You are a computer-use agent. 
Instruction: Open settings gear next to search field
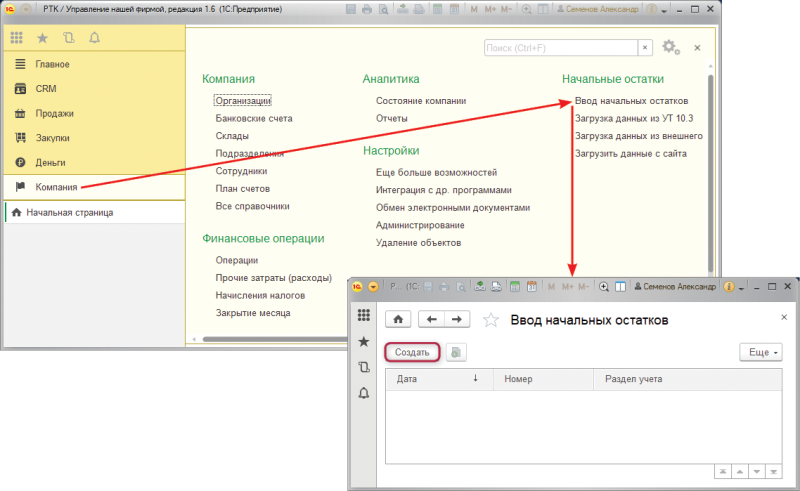coord(671,47)
